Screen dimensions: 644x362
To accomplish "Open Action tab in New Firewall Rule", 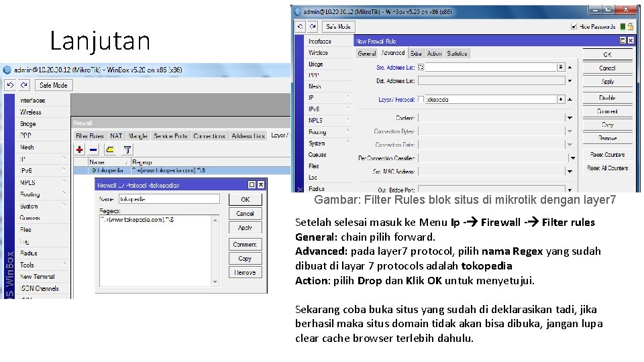I will coord(434,54).
